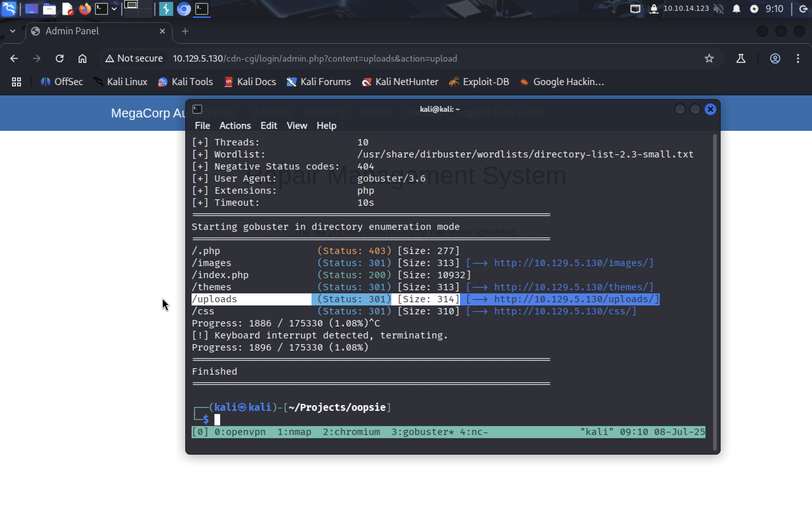
Task: Open the terminal emulator launcher icon
Action: coord(101,9)
